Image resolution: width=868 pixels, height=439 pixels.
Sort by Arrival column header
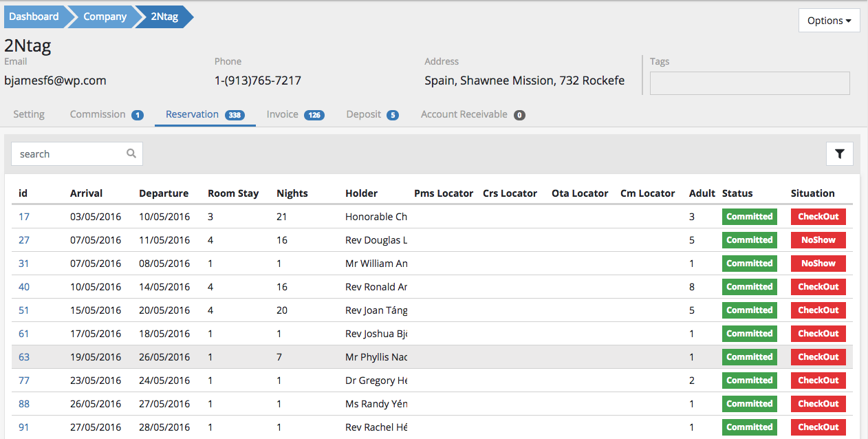pos(86,193)
